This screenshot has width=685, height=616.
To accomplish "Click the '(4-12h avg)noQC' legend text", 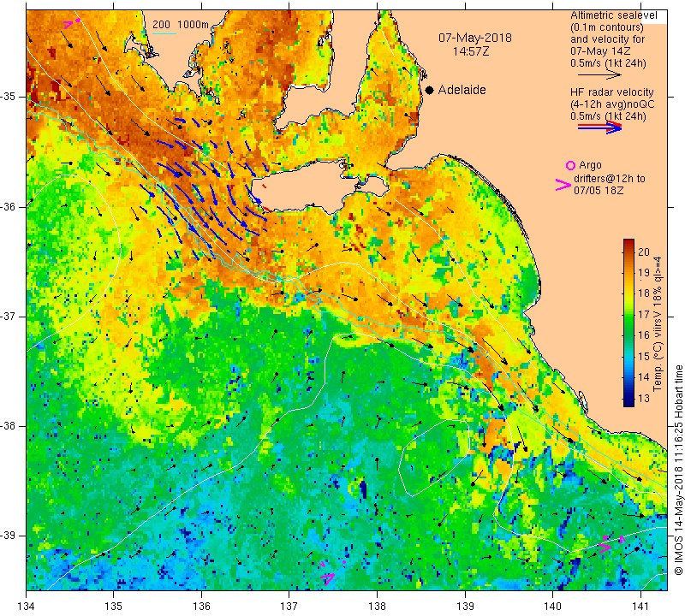I will [x=612, y=104].
